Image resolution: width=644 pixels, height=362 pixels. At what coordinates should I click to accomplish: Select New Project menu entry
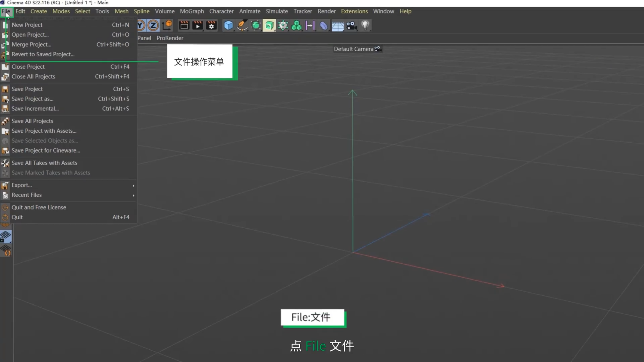(x=27, y=25)
